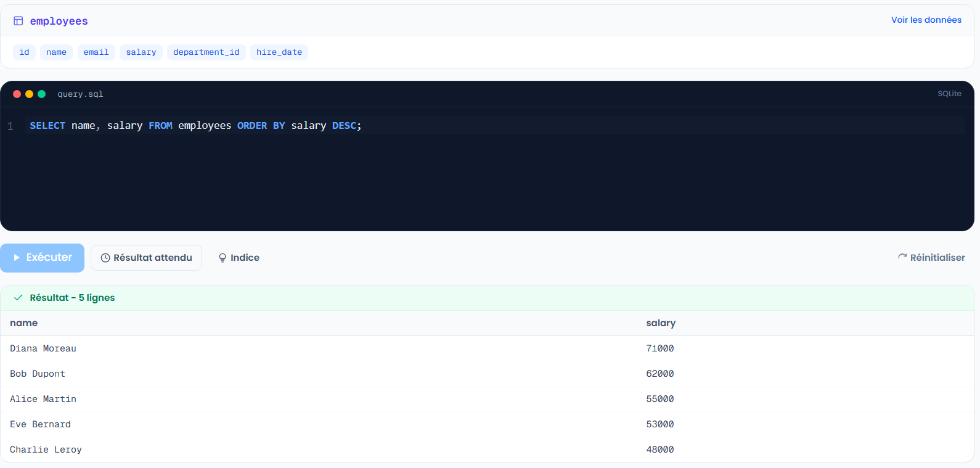Select the salary column chip

tap(141, 52)
